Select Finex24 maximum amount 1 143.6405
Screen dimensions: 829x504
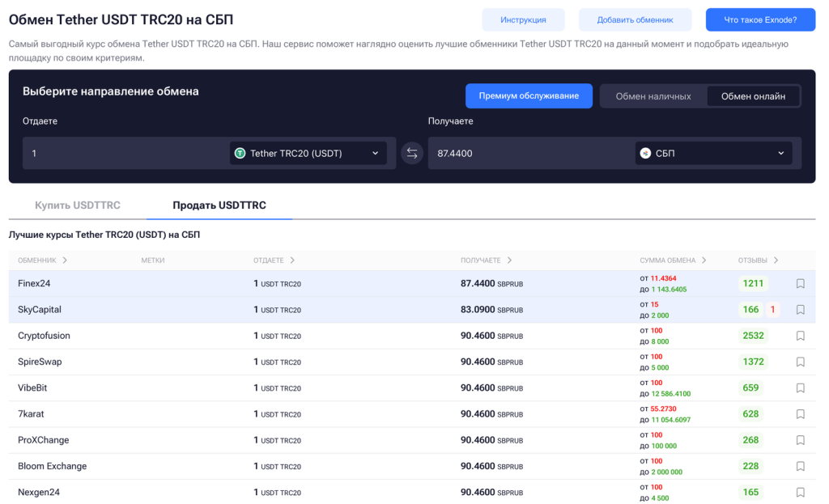pyautogui.click(x=669, y=290)
